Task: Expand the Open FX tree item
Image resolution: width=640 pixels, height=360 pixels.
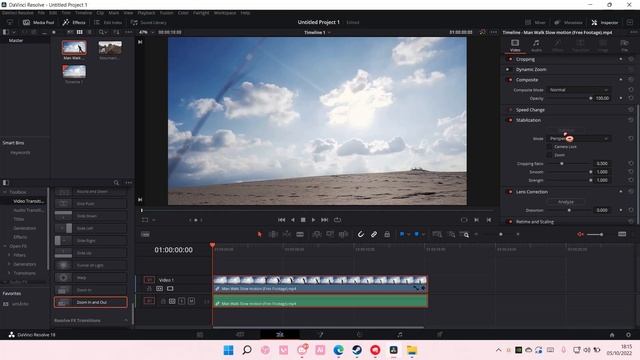Action: tap(5, 246)
